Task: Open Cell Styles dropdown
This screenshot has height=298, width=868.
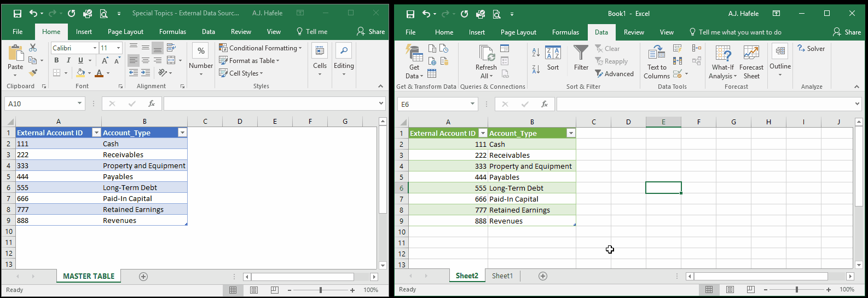Action: click(x=241, y=73)
